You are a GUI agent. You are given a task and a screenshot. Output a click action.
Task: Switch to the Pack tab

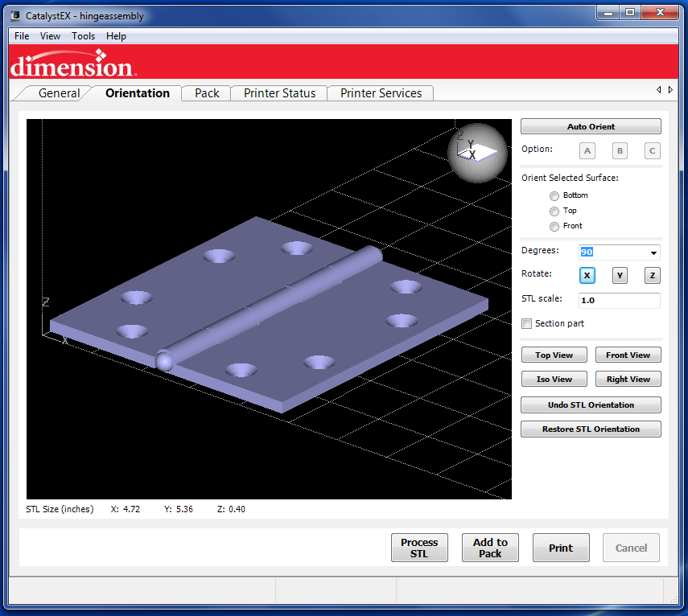click(x=207, y=93)
